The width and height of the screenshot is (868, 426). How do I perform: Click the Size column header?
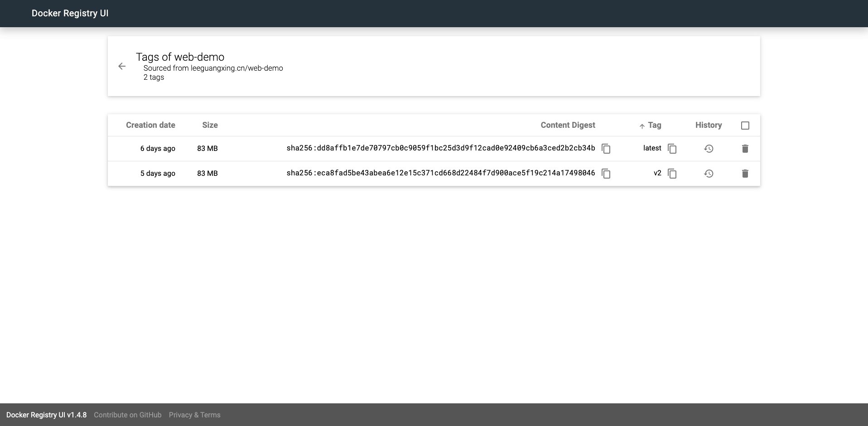click(210, 125)
